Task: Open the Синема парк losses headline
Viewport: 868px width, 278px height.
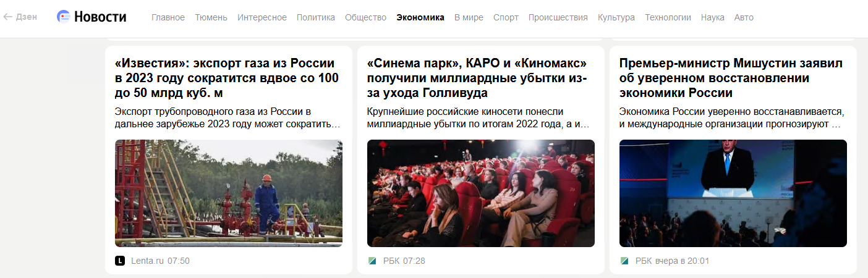Action: point(477,78)
